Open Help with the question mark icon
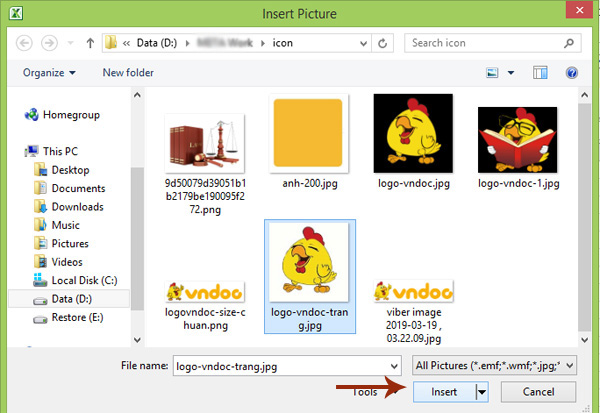 (572, 73)
